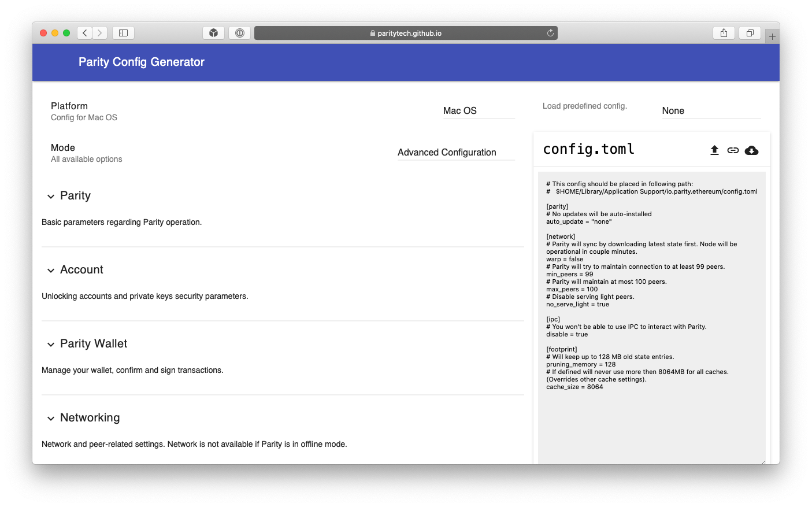Copy config link using the link icon
Image resolution: width=812 pixels, height=507 pixels.
coord(733,150)
